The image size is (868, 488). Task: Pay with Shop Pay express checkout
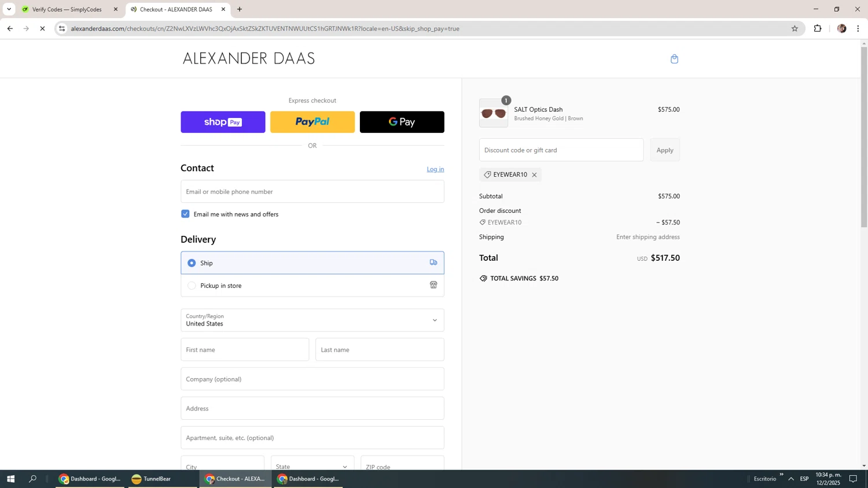223,122
